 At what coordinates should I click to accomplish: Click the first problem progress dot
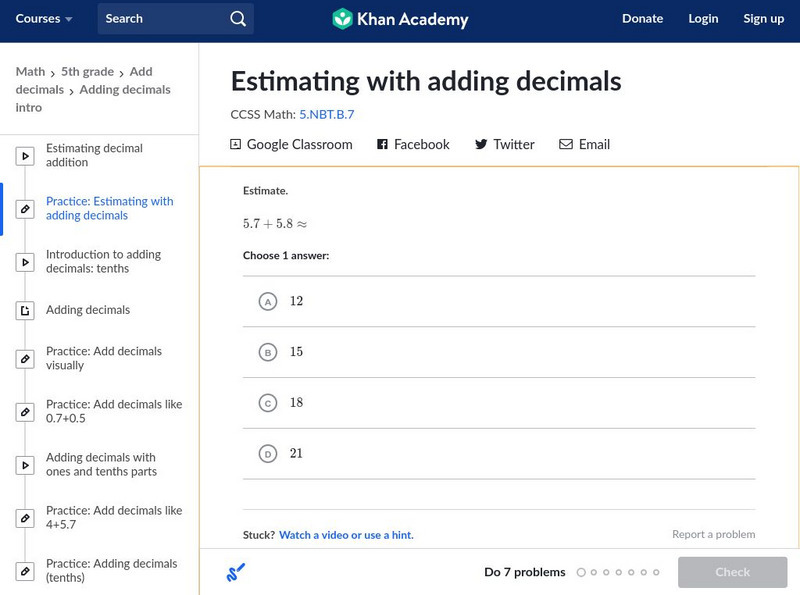(580, 573)
